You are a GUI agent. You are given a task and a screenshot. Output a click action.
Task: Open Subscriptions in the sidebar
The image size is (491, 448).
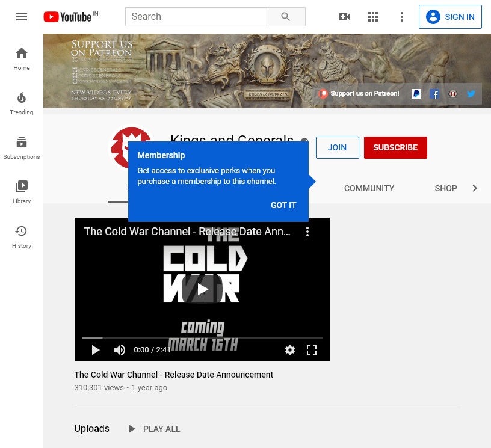tap(22, 148)
